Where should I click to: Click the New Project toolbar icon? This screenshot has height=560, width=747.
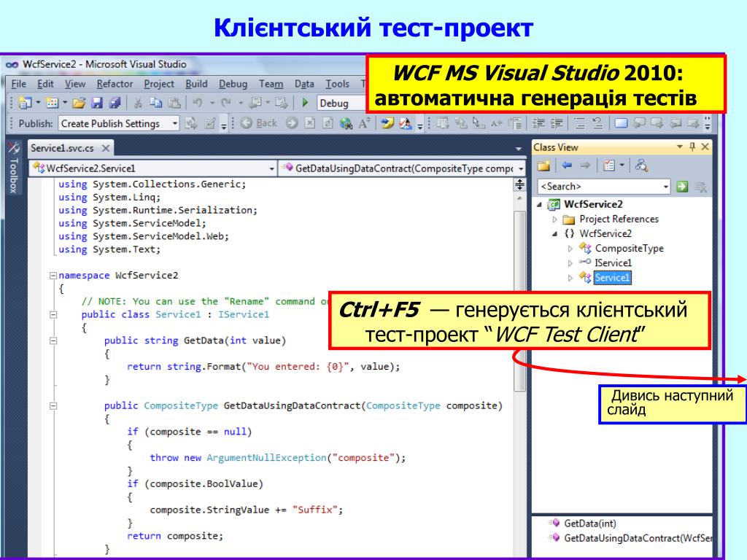tap(25, 103)
